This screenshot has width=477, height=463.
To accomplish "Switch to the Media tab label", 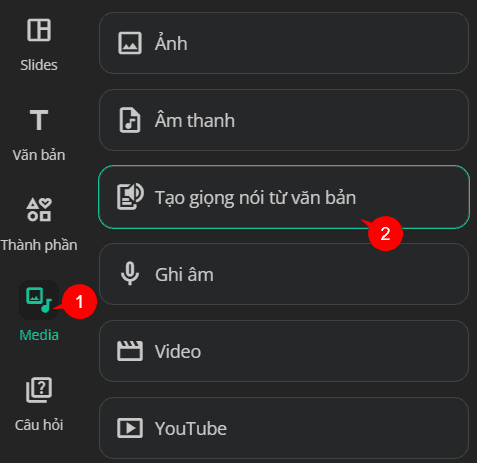I will coord(39,335).
